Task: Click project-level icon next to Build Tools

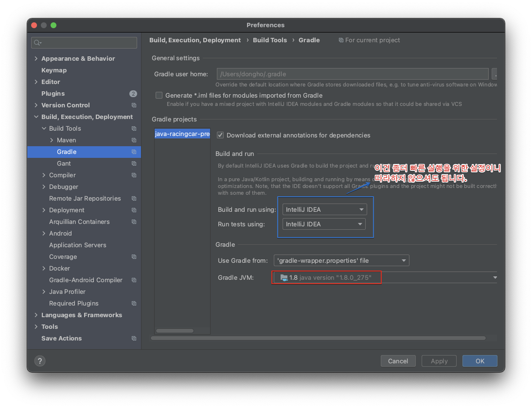Action: pyautogui.click(x=134, y=128)
